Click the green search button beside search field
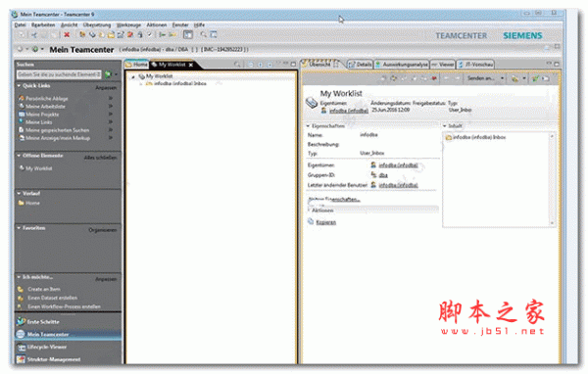 (x=108, y=74)
